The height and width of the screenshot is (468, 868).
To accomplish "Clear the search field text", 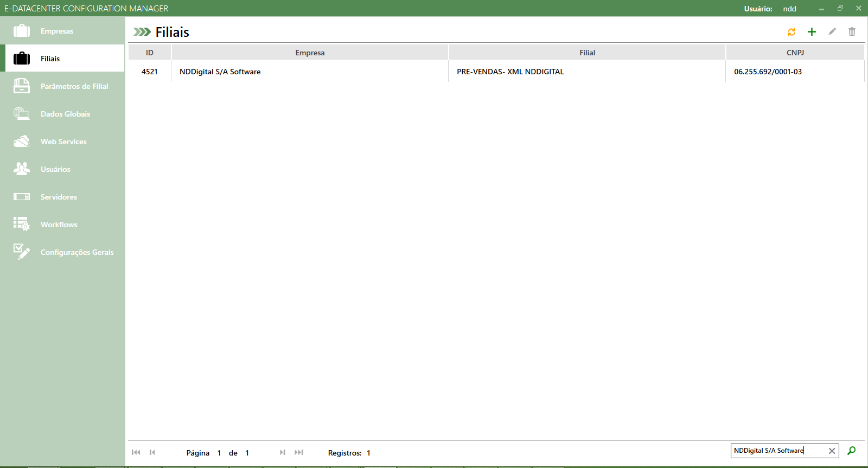I will 832,451.
